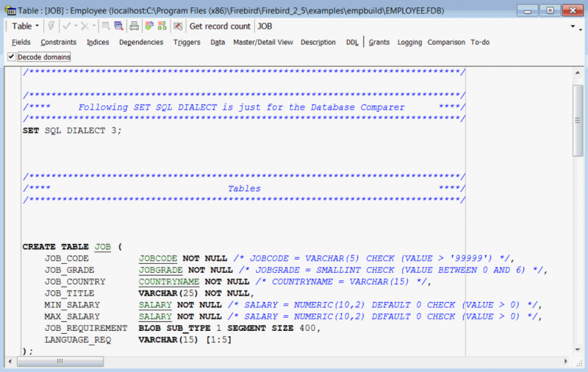
Task: Show the Data tab
Action: click(x=218, y=43)
